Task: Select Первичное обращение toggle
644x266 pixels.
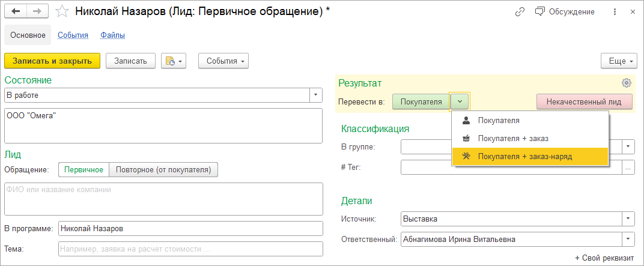Action: point(84,170)
